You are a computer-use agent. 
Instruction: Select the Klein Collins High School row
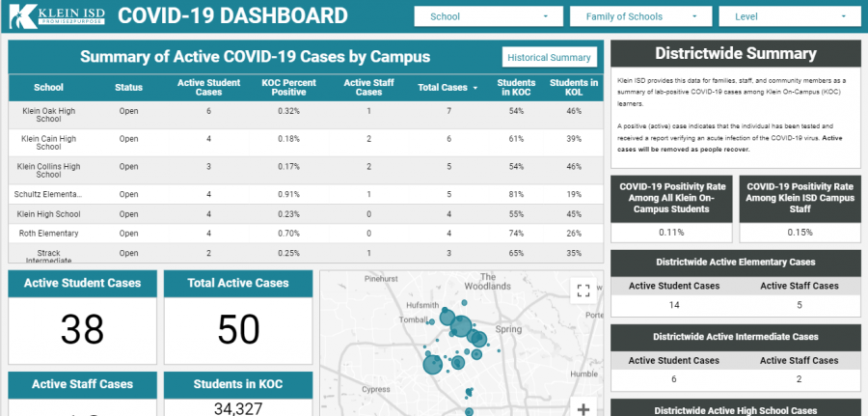[x=306, y=170]
